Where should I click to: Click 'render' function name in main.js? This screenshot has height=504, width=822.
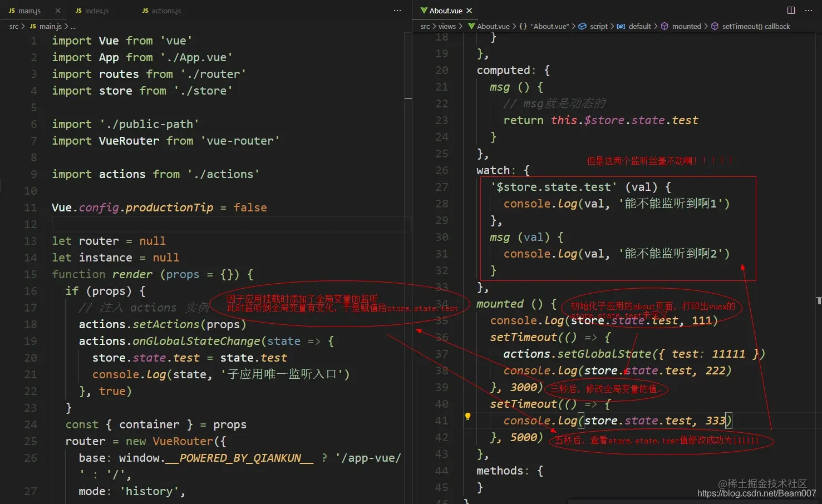pos(132,274)
